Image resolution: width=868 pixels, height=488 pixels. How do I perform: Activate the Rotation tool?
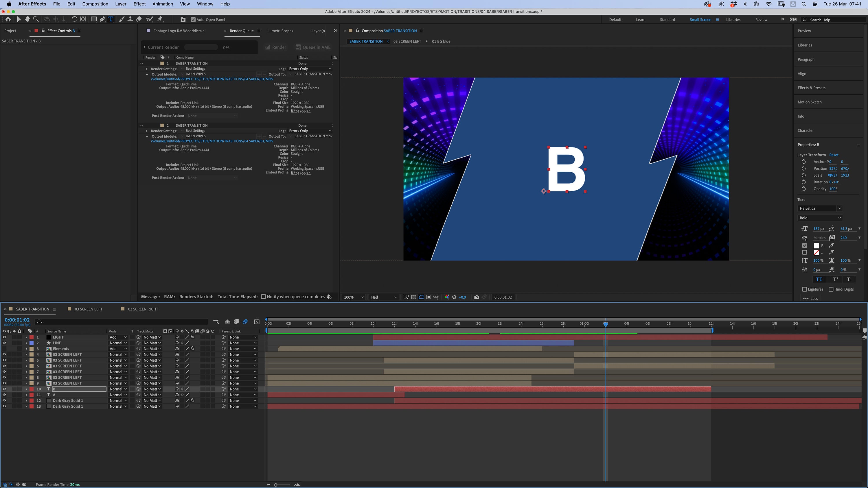tap(74, 19)
